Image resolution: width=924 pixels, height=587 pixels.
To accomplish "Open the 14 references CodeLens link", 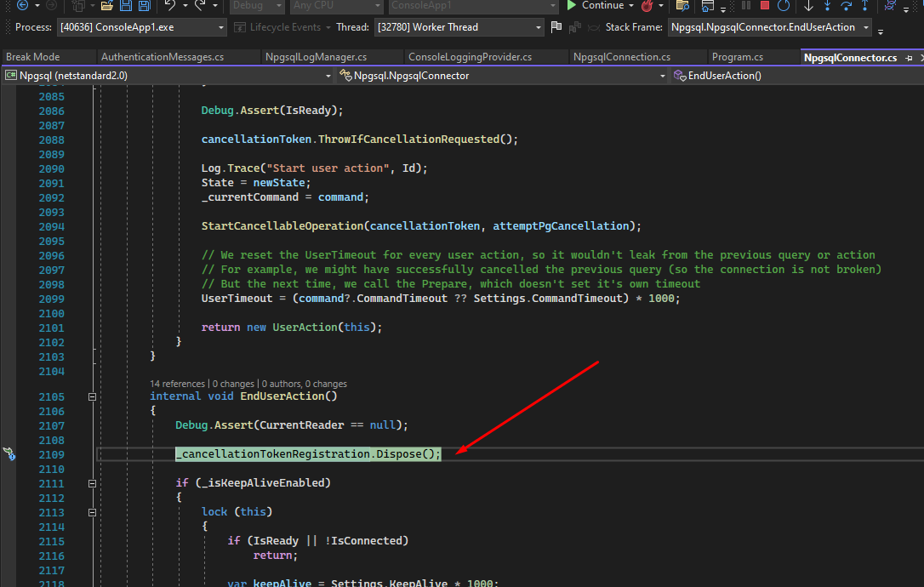I will coord(177,383).
